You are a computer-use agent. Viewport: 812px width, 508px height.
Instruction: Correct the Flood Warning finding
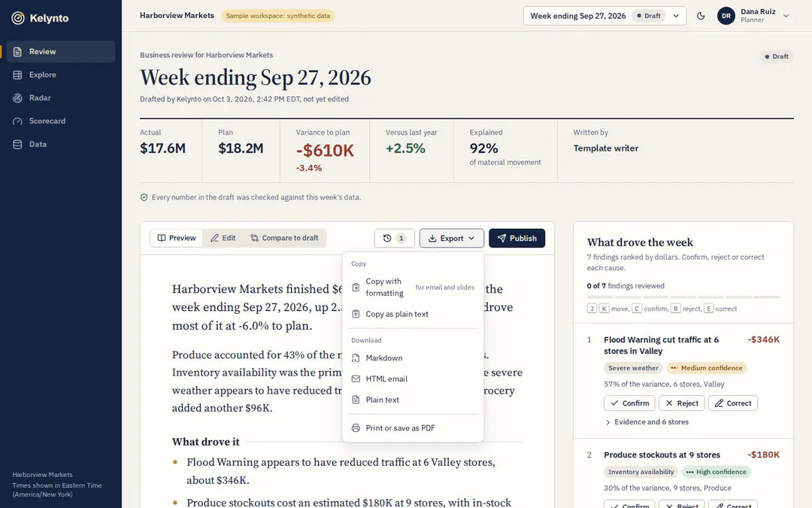pyautogui.click(x=733, y=403)
